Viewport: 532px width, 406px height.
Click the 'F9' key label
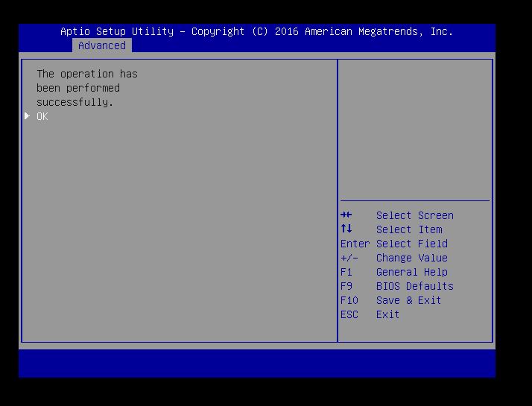(x=346, y=286)
